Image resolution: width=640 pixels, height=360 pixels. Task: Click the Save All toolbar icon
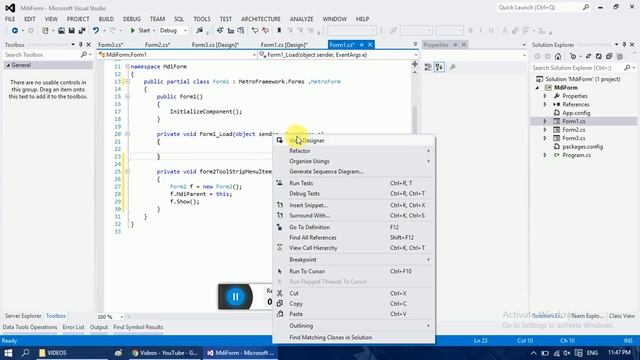pyautogui.click(x=82, y=31)
